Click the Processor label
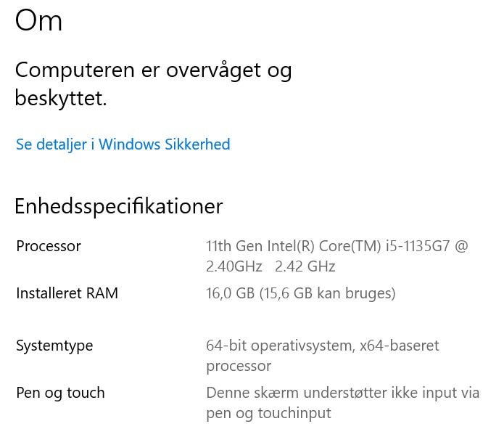504x437 pixels. pyautogui.click(x=49, y=246)
